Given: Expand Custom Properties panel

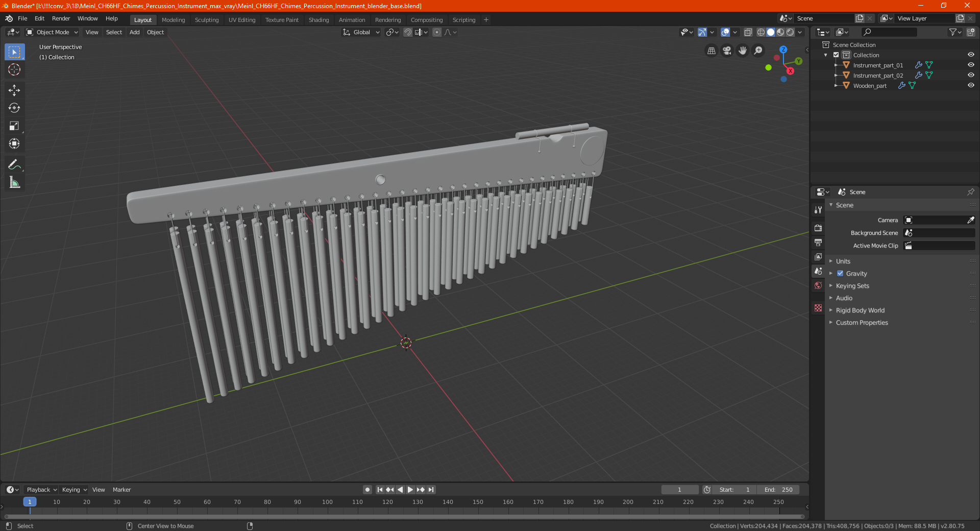Looking at the screenshot, I should [x=862, y=322].
